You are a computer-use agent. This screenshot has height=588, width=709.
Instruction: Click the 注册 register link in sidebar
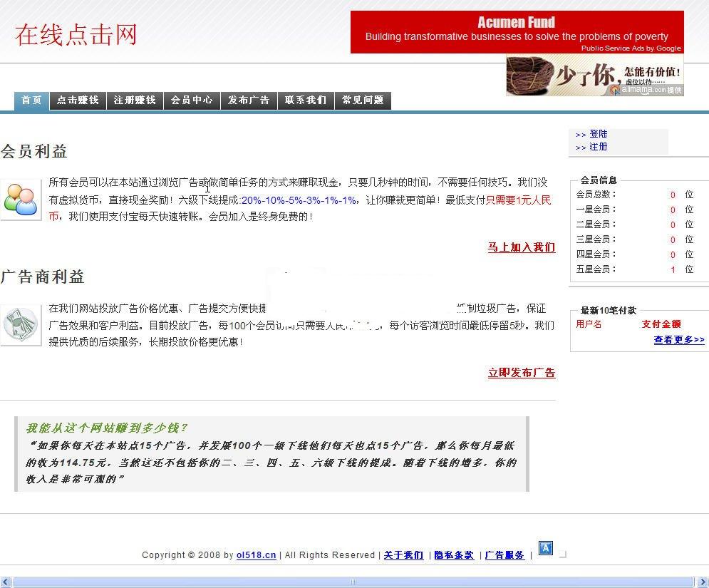598,147
